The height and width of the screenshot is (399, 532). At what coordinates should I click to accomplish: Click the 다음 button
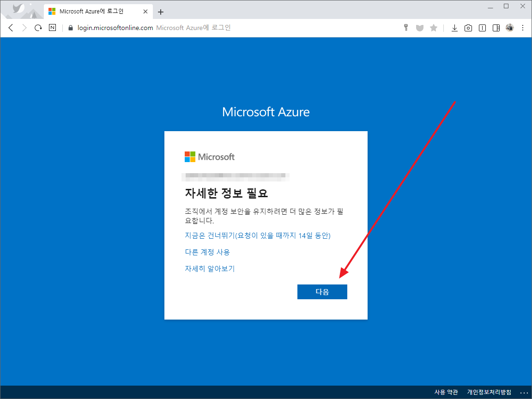click(322, 292)
